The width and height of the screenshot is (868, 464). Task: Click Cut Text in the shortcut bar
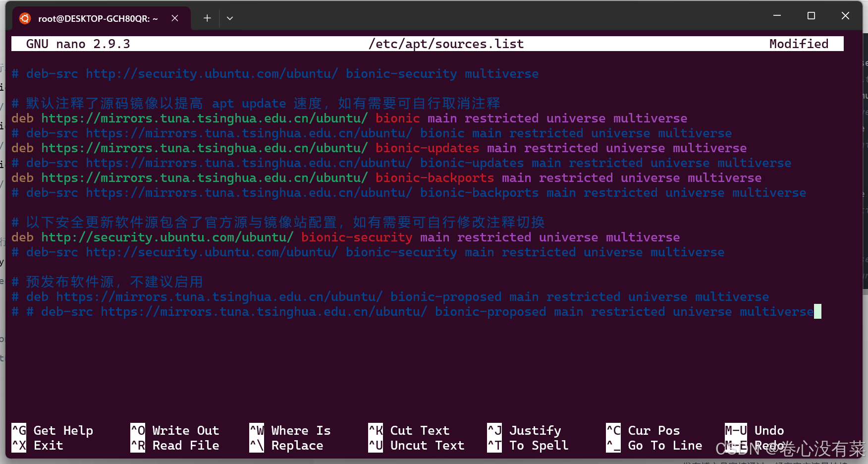pyautogui.click(x=410, y=430)
